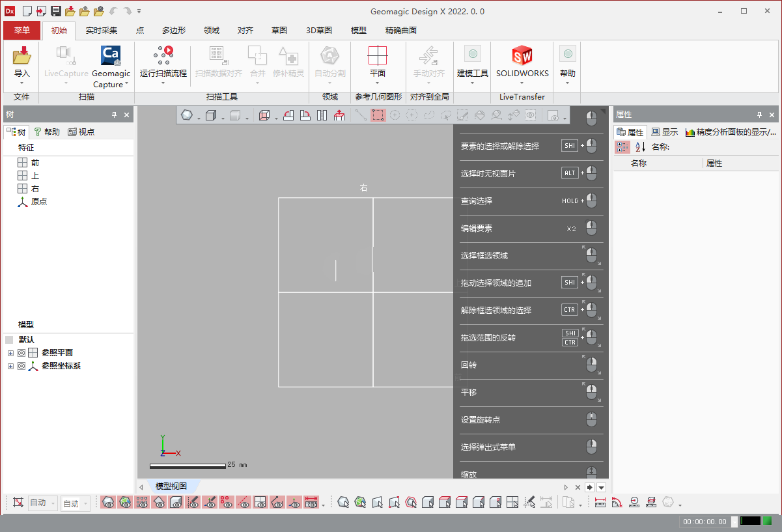Viewport: 782px width, 532px height.
Task: Switch to the 草图 ribbon tab
Action: pyautogui.click(x=279, y=30)
